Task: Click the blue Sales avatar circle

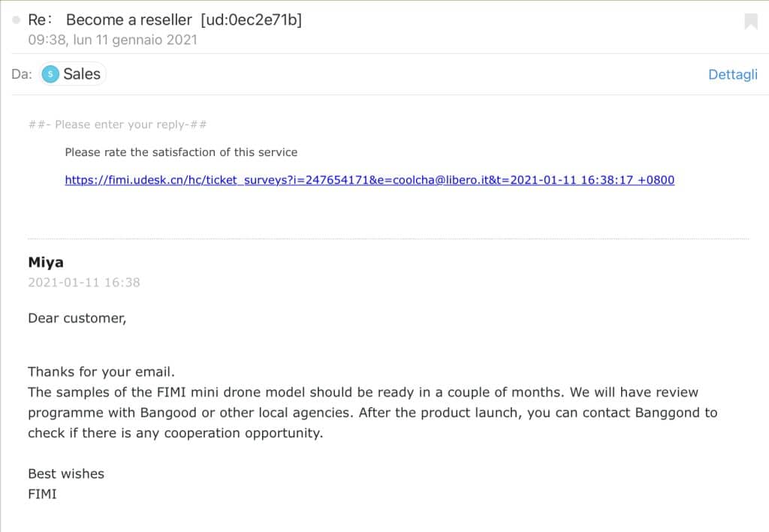Action: click(x=50, y=74)
